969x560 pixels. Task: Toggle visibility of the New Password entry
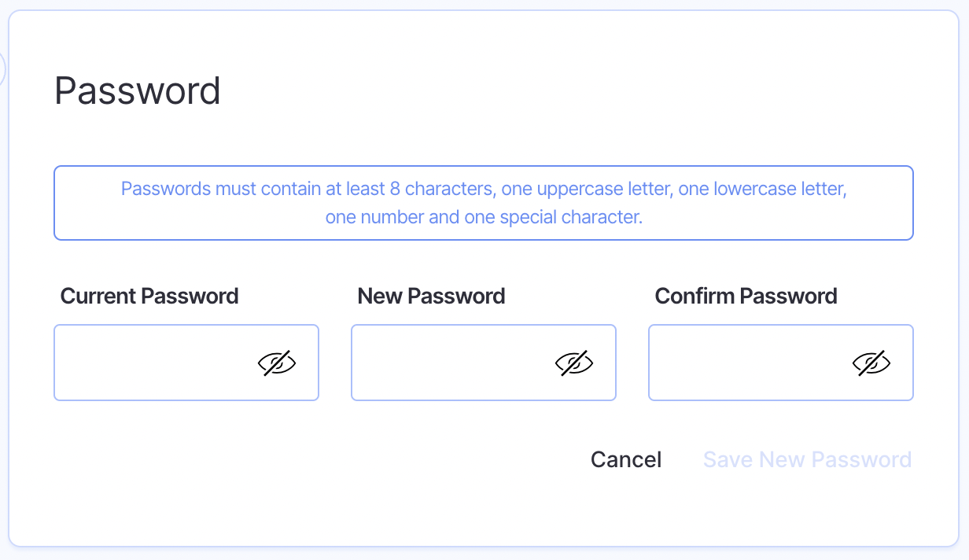pos(574,363)
